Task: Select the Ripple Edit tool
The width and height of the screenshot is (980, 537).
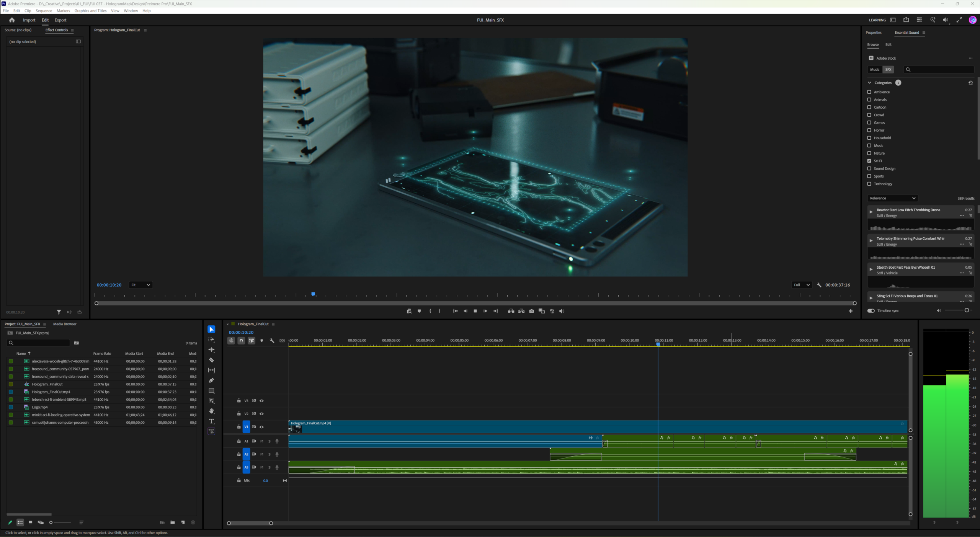Action: pos(211,350)
